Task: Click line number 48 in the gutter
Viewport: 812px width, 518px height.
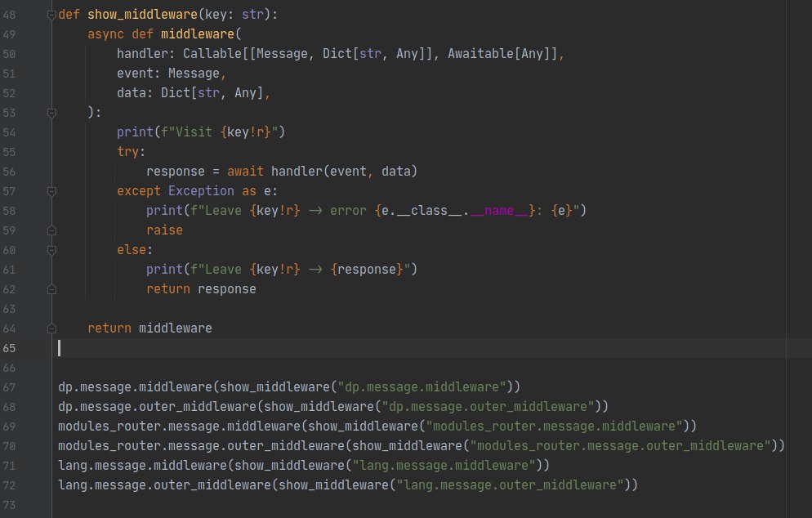Action: coord(9,15)
